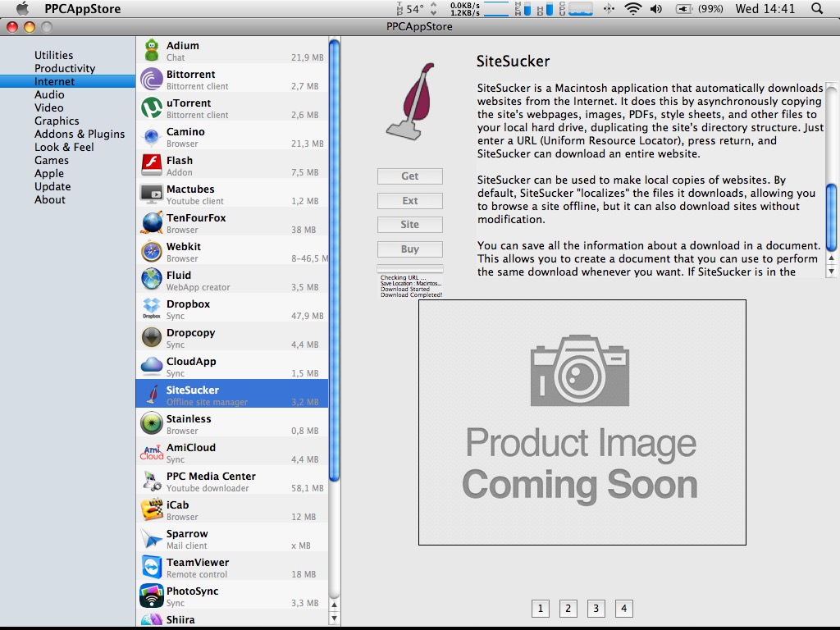Click the iCab taxi icon
This screenshot has width=840, height=630.
(x=152, y=509)
